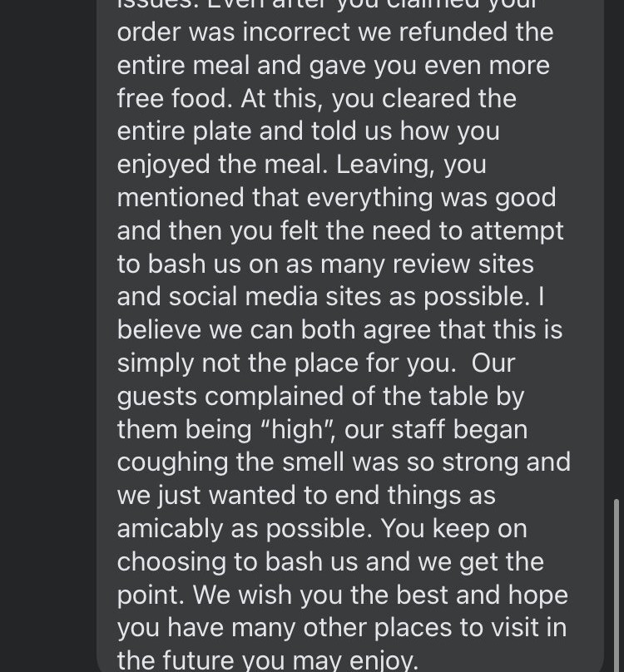Screen dimensions: 624x672
Task: Click the word "everything" in the message
Action: point(369,198)
